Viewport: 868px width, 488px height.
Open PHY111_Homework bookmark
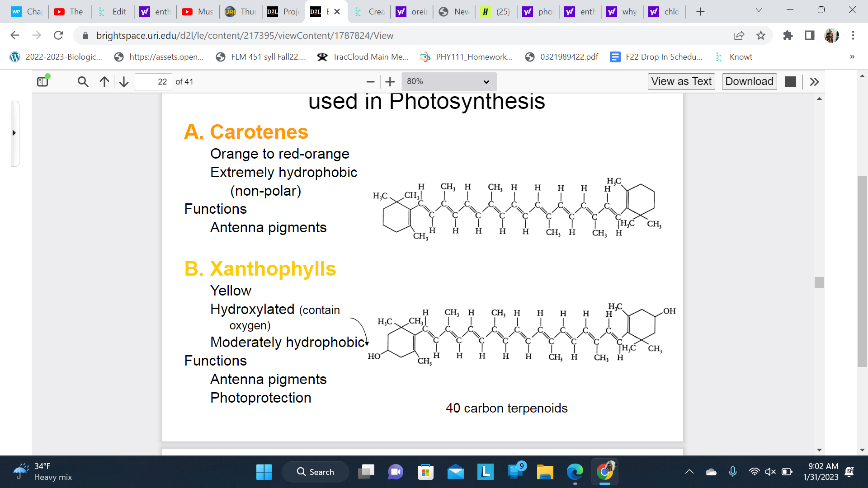point(467,57)
